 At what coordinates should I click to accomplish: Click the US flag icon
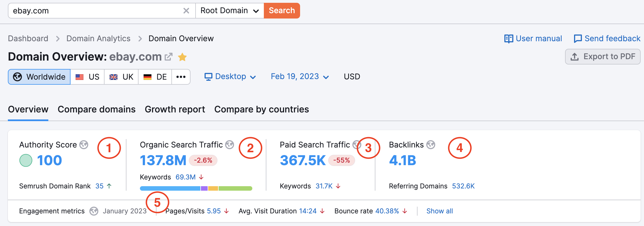click(x=80, y=77)
